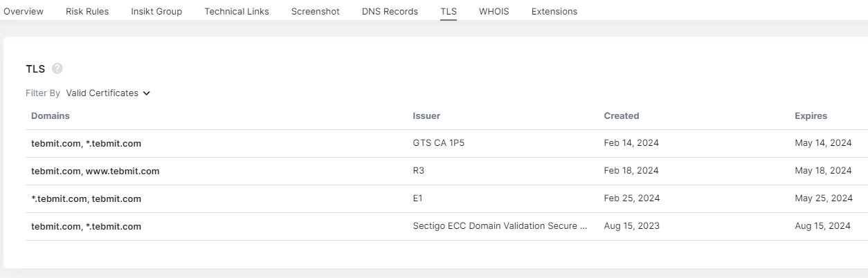This screenshot has width=868, height=278.
Task: Switch to the Risk Rules tab
Action: [87, 11]
